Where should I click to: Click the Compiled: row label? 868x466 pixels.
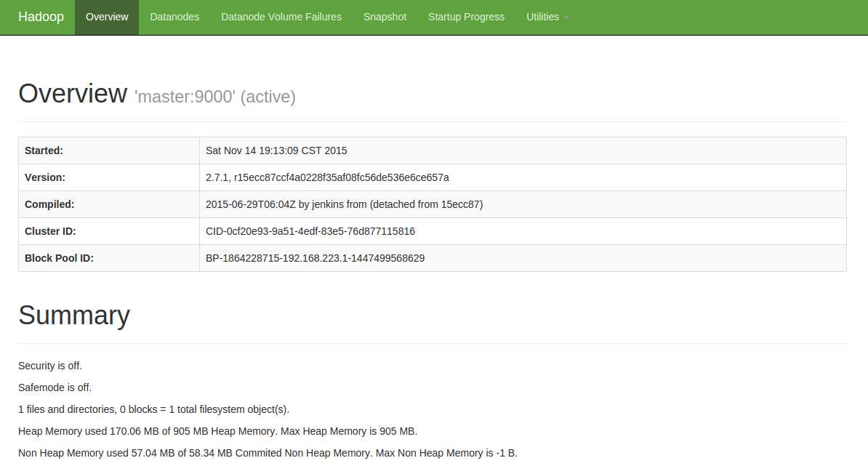pos(49,204)
